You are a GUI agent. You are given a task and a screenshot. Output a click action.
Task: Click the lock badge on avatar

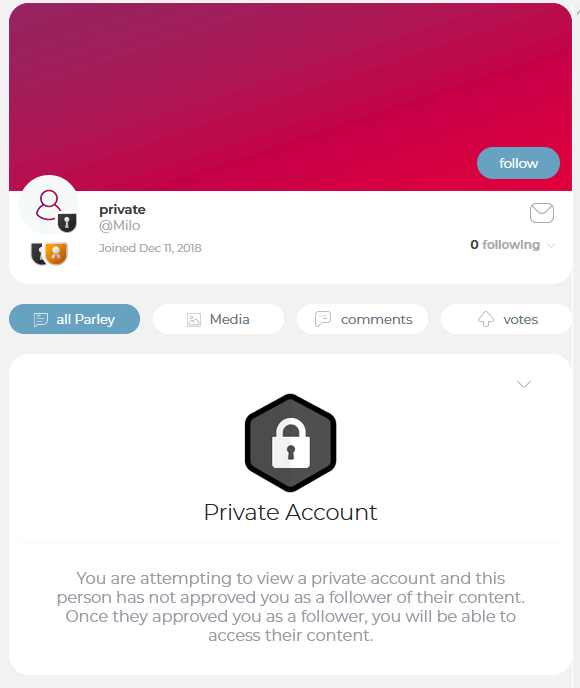pos(67,223)
